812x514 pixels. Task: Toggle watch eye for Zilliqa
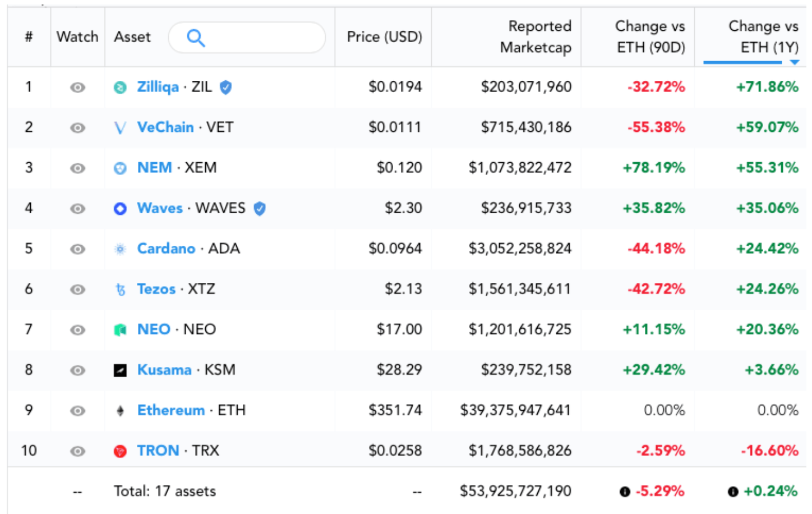coord(77,88)
